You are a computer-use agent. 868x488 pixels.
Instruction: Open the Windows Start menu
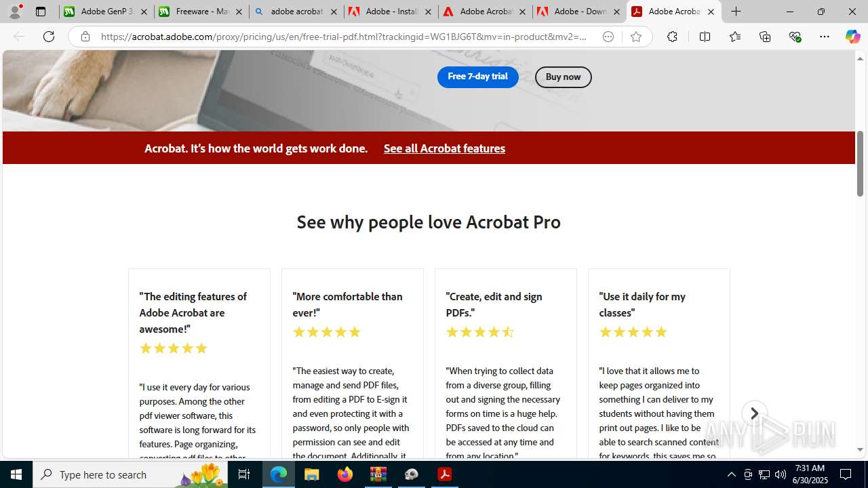coord(16,474)
